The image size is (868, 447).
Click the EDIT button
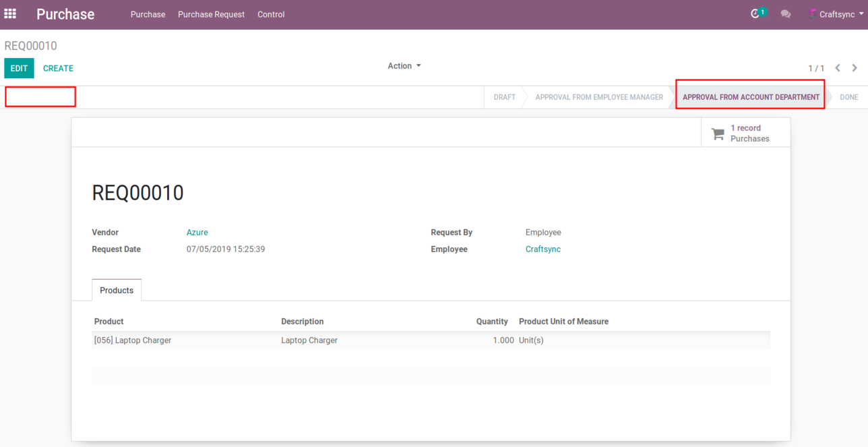pyautogui.click(x=19, y=68)
